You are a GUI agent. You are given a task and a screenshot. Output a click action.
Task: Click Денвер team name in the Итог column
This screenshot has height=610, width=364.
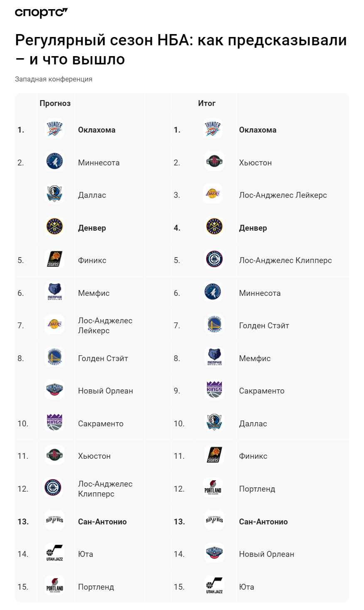tap(253, 228)
